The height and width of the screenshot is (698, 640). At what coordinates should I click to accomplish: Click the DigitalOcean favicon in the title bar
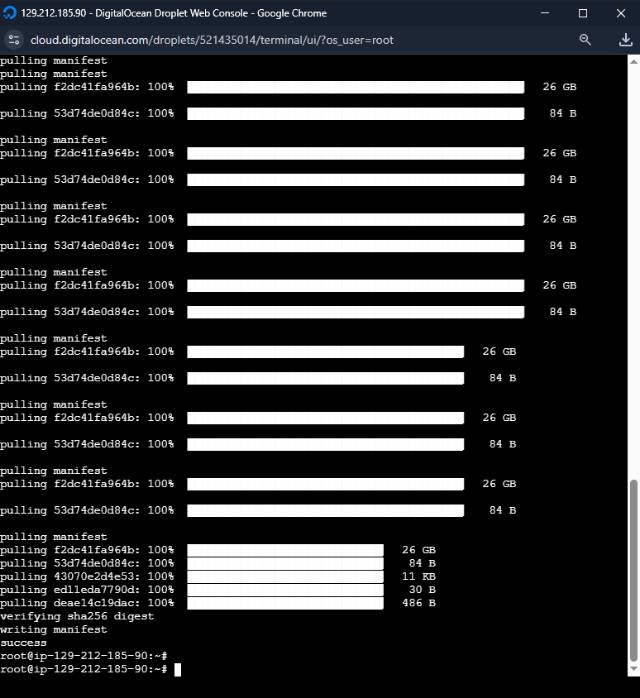[x=11, y=13]
